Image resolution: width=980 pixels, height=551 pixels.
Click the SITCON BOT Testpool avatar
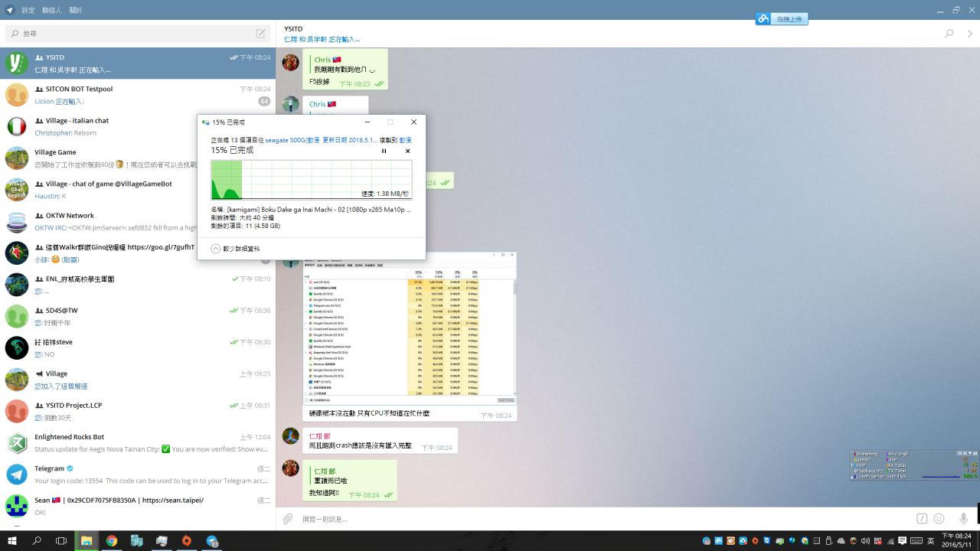click(x=17, y=95)
